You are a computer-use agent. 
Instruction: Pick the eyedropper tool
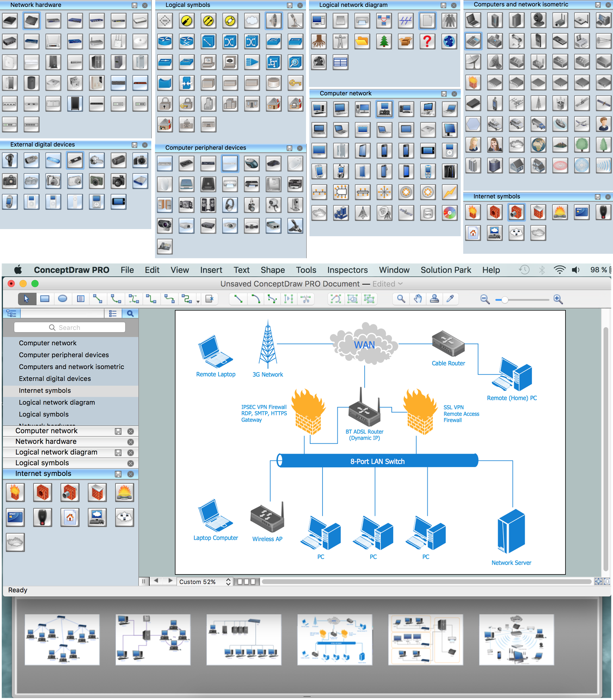pyautogui.click(x=451, y=299)
